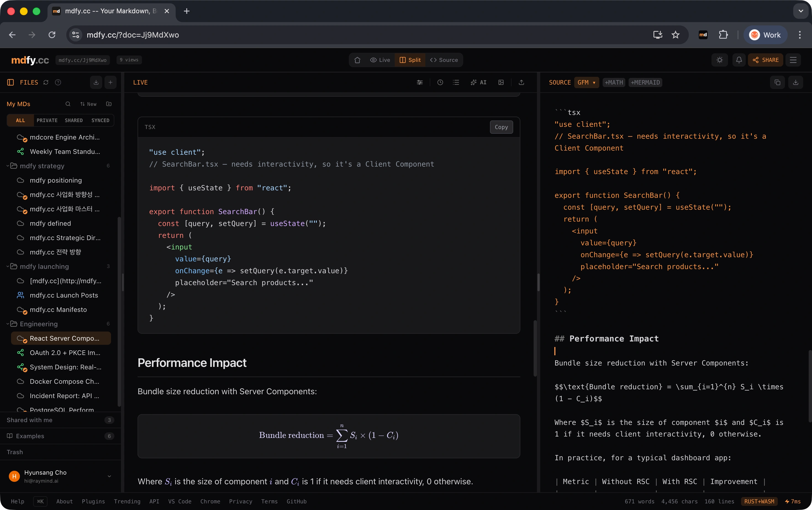Click the version history clock icon
Screen dimensions: 812x510
(440, 82)
